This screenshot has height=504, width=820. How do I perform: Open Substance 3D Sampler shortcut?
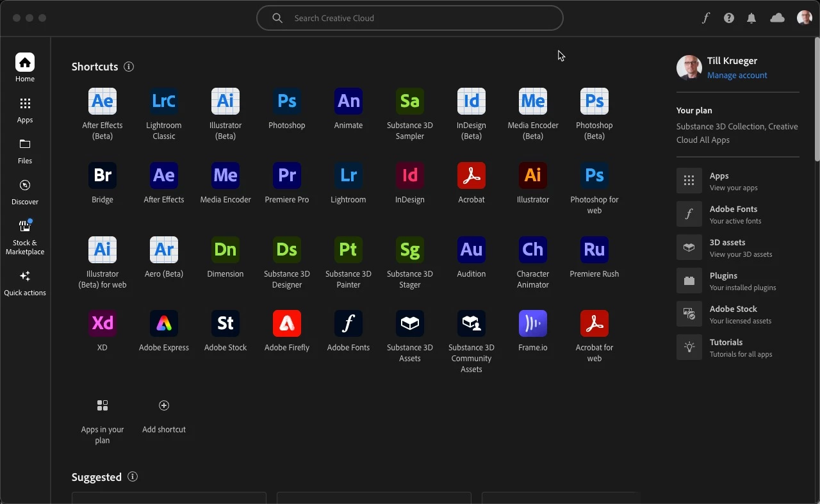point(410,101)
